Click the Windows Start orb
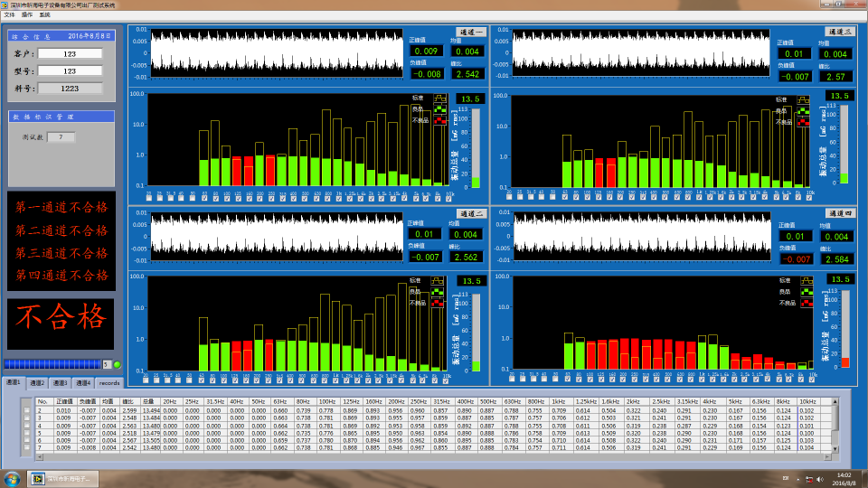 (13, 478)
